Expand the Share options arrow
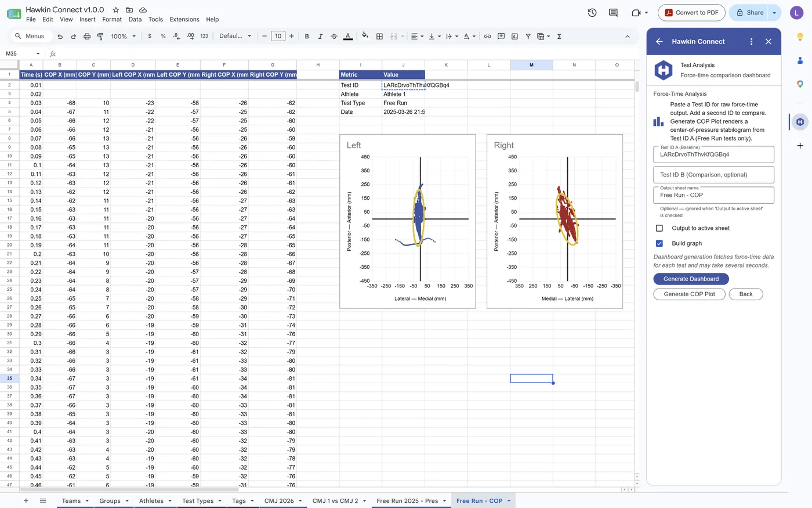 (774, 13)
